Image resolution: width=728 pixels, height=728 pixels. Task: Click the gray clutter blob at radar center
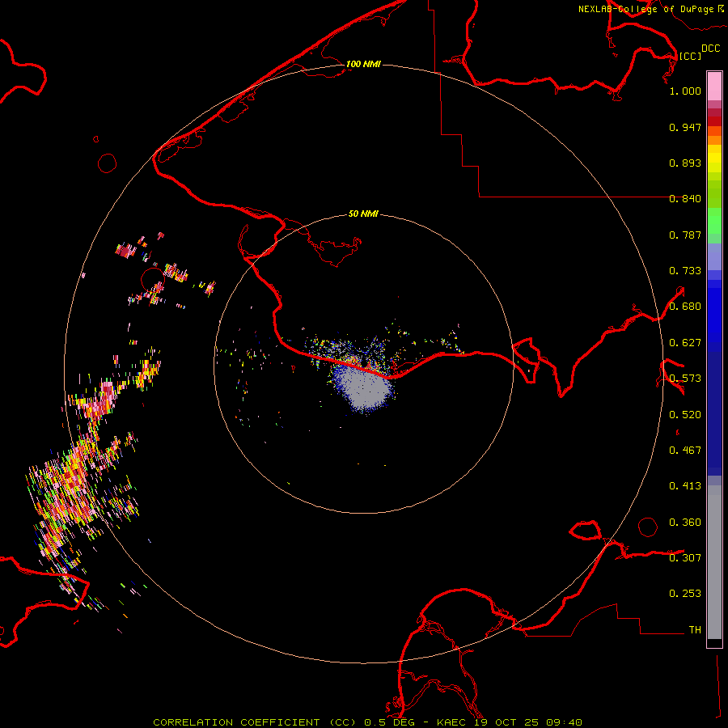(x=364, y=390)
